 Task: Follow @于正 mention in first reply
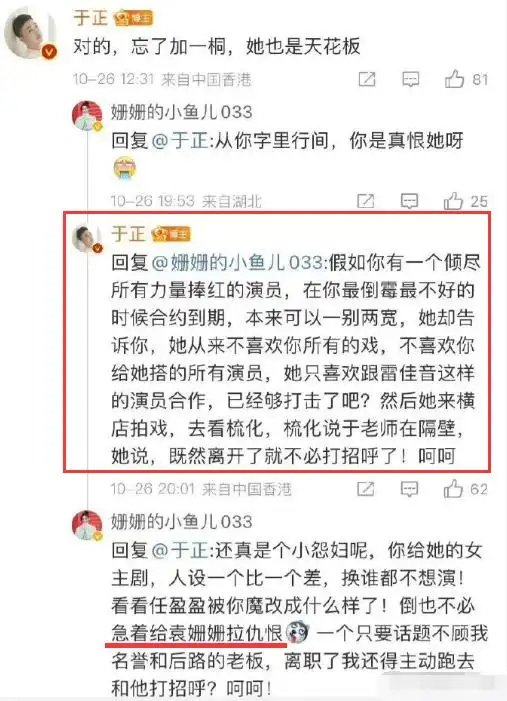coord(180,141)
